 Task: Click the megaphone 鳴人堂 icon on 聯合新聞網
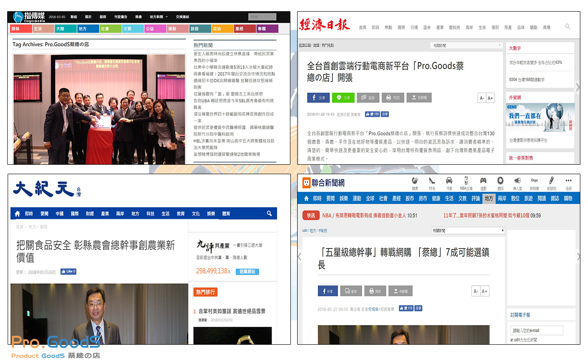517,180
